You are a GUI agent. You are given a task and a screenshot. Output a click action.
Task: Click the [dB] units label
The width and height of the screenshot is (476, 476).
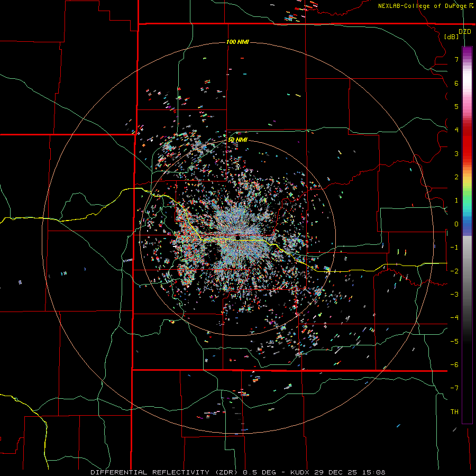point(452,36)
